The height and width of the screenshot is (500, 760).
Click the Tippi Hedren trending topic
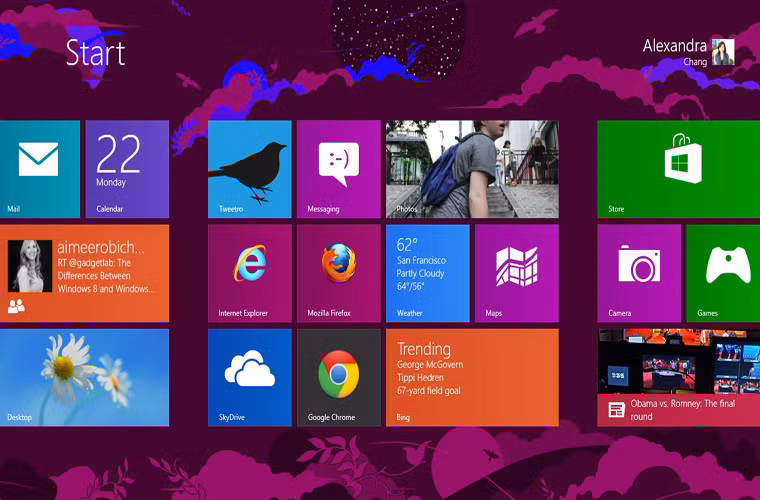point(420,378)
